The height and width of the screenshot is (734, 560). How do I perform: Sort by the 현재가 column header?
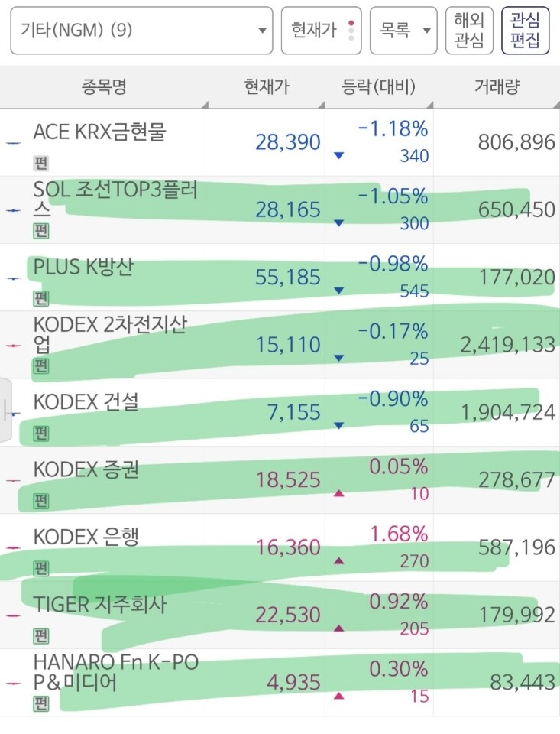[266, 86]
